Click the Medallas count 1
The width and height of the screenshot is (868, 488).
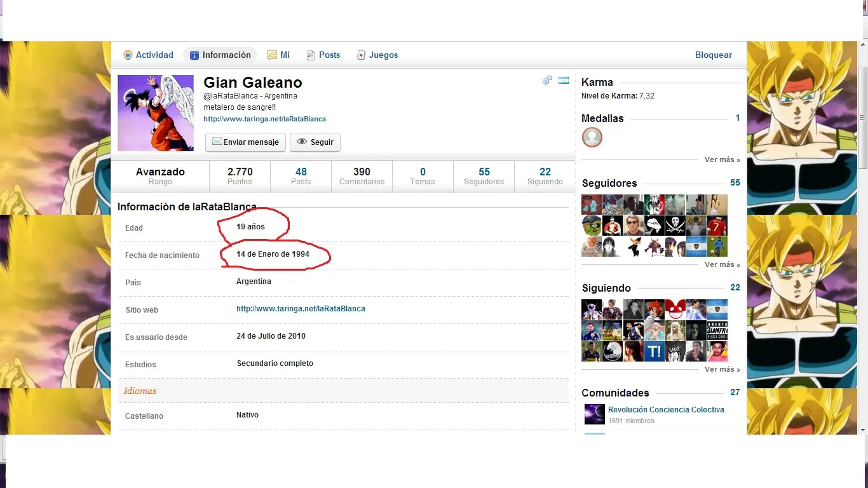tap(738, 118)
